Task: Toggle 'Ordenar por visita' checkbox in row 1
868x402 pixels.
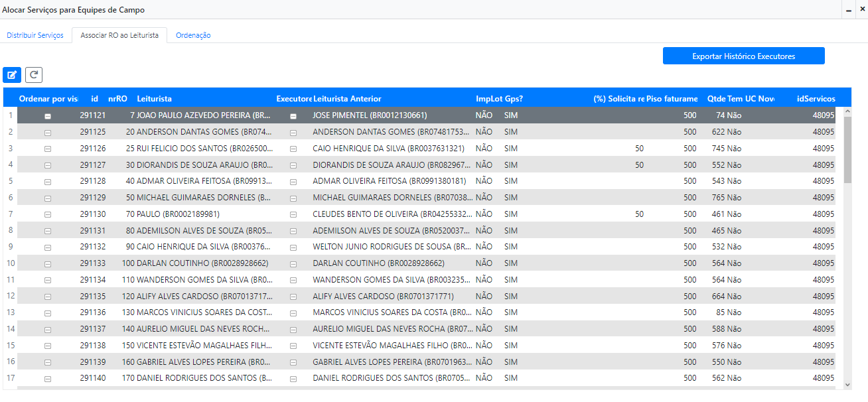Action: point(47,116)
